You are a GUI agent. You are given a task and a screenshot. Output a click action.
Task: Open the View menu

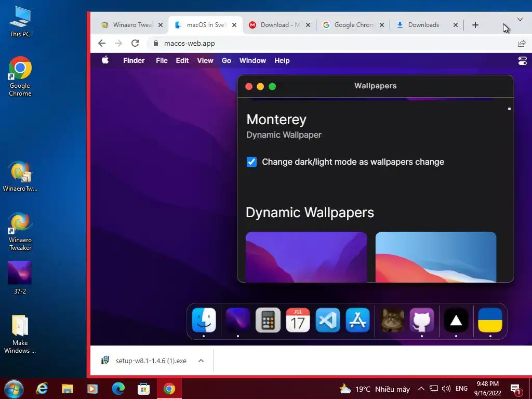click(x=205, y=60)
